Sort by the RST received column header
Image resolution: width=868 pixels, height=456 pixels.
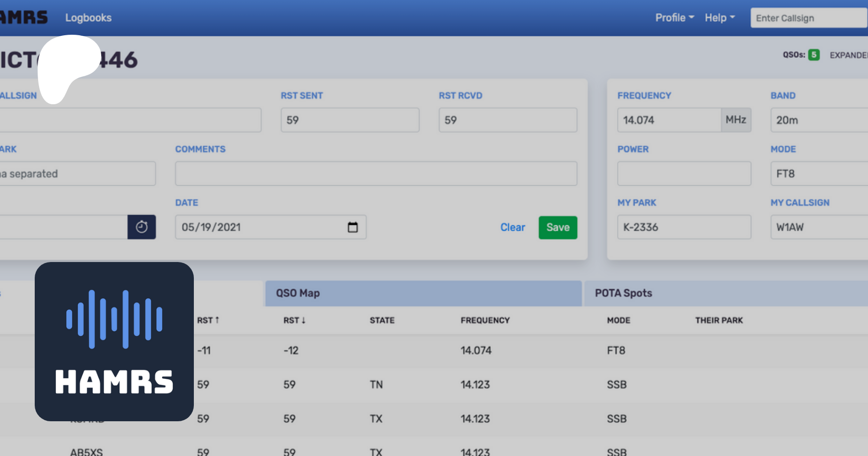(294, 320)
